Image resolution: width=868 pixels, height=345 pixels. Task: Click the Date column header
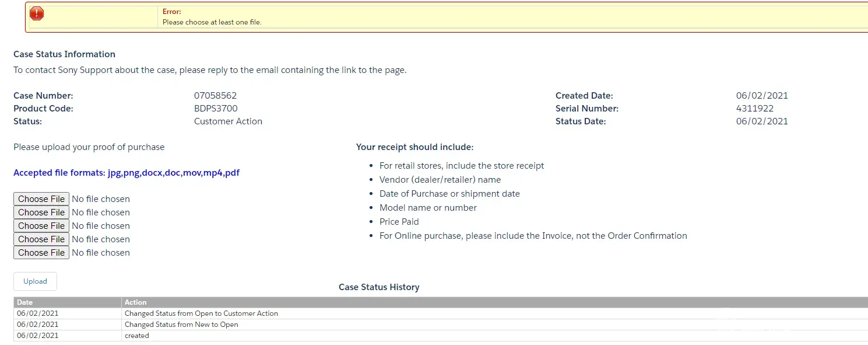[x=25, y=302]
